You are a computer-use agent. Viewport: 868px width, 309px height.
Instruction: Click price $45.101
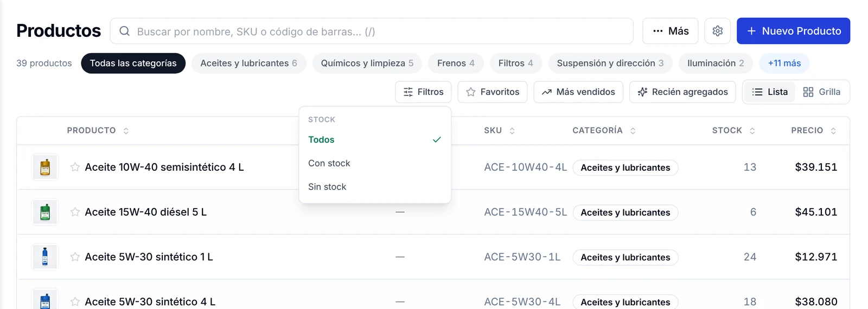coord(816,212)
